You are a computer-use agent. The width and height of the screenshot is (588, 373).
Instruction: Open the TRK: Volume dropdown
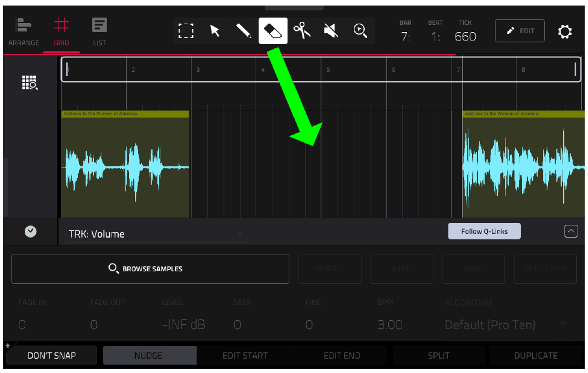[x=157, y=234]
